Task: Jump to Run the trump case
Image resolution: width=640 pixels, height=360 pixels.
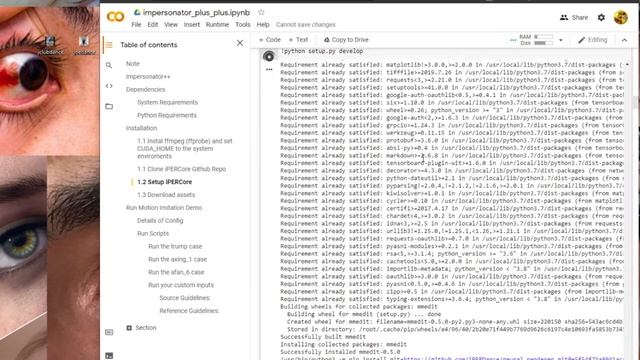Action: pos(175,247)
